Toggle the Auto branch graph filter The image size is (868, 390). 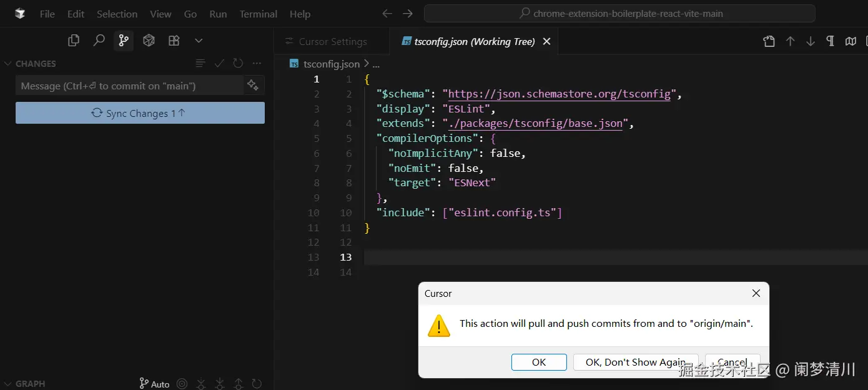154,384
